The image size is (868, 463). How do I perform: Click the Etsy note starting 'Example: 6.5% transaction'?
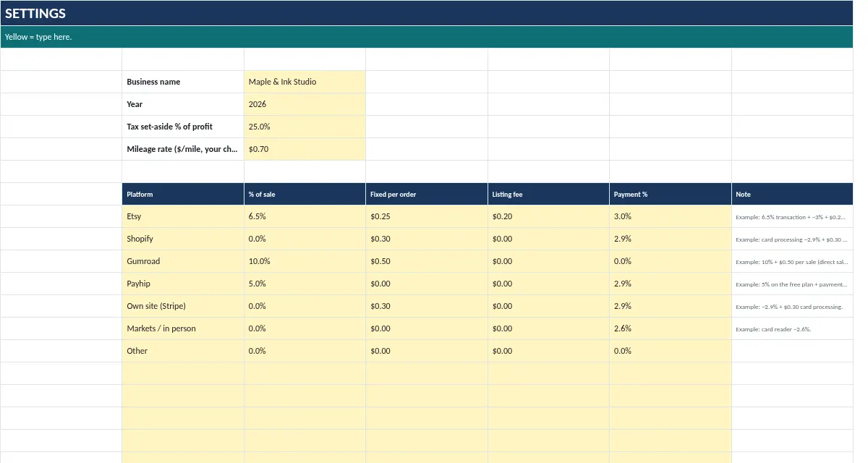[x=793, y=216]
